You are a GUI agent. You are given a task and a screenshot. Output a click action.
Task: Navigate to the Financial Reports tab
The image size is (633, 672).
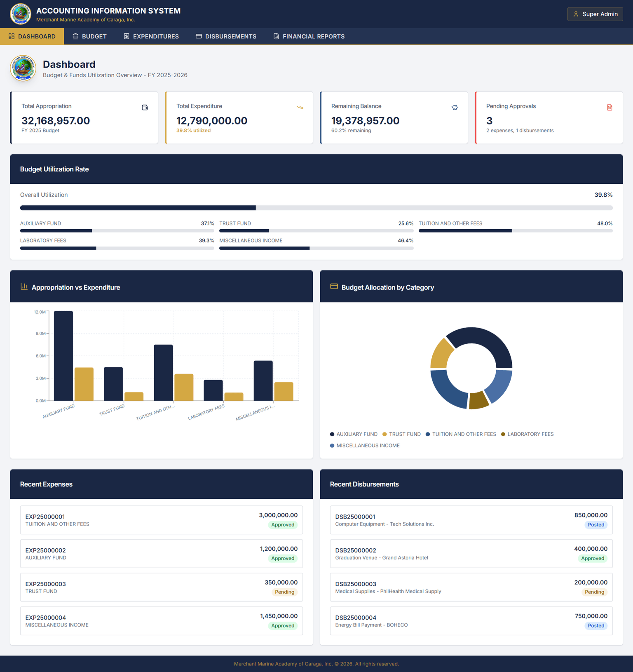[x=309, y=36]
